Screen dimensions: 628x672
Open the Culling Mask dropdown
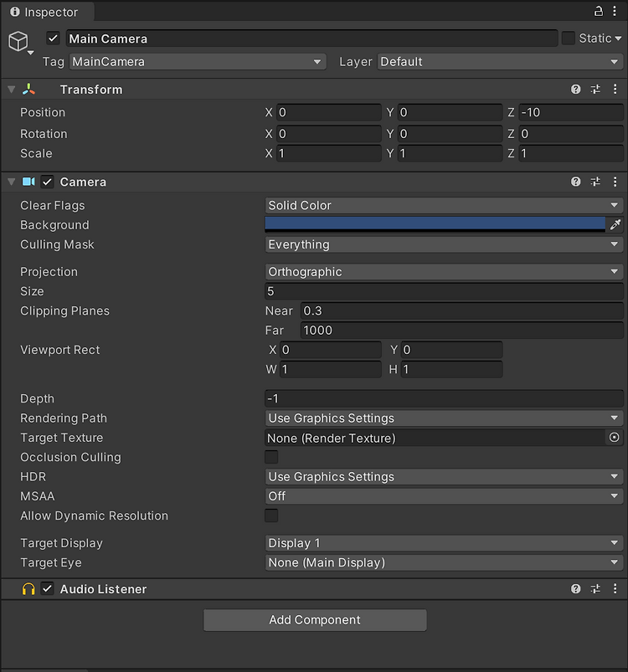tap(444, 244)
